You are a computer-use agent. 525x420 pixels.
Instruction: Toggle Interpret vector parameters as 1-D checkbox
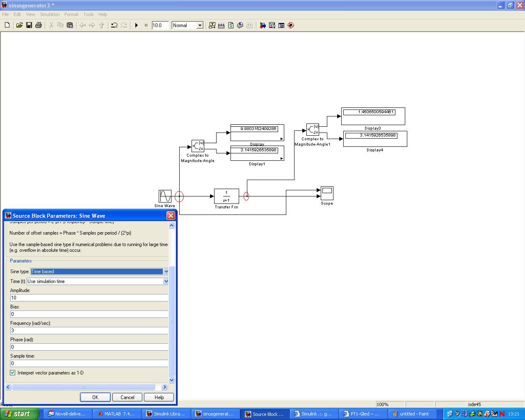click(x=13, y=373)
